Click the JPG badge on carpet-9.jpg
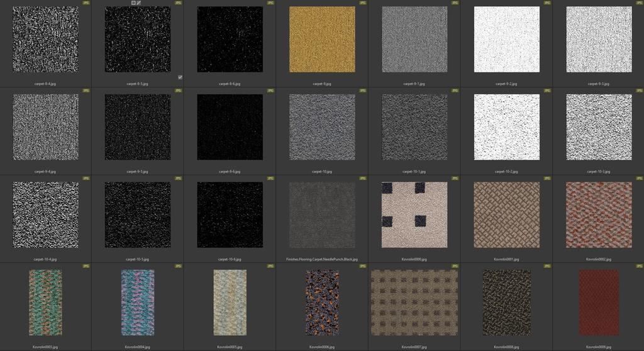The image size is (644, 351). pyautogui.click(x=363, y=3)
